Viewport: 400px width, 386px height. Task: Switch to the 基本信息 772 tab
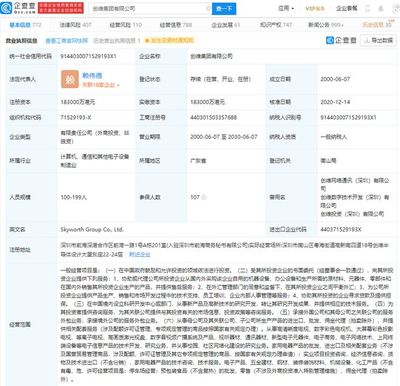pyautogui.click(x=25, y=25)
